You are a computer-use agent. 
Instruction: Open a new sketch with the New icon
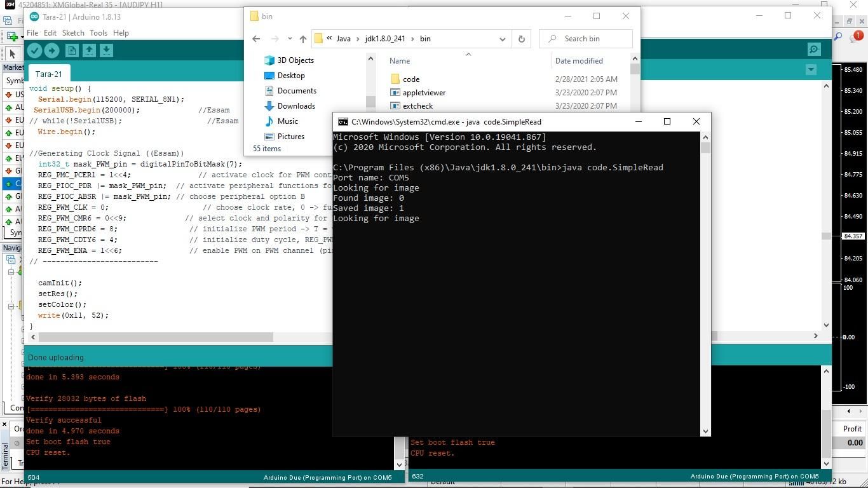[x=71, y=50]
